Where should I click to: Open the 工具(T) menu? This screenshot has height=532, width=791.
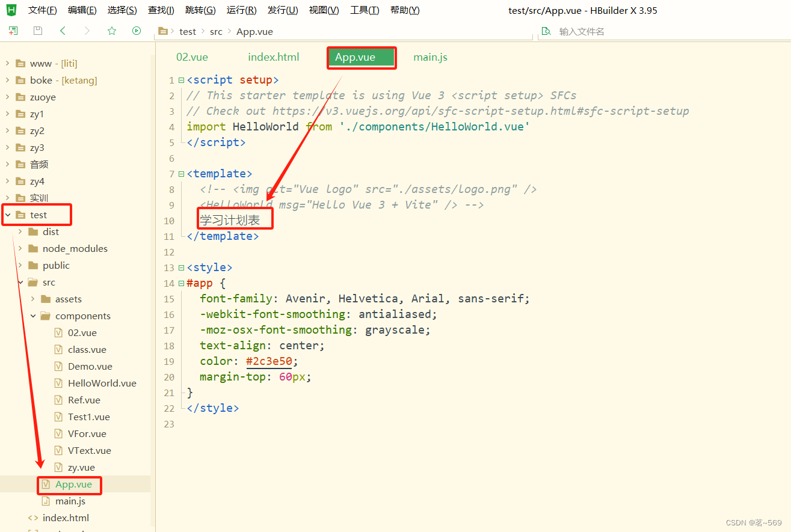(365, 10)
